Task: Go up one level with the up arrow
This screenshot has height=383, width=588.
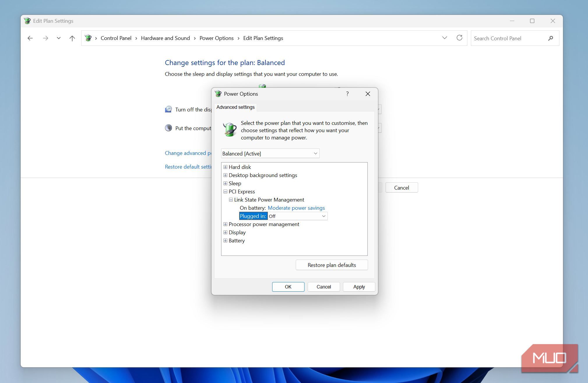Action: (72, 38)
